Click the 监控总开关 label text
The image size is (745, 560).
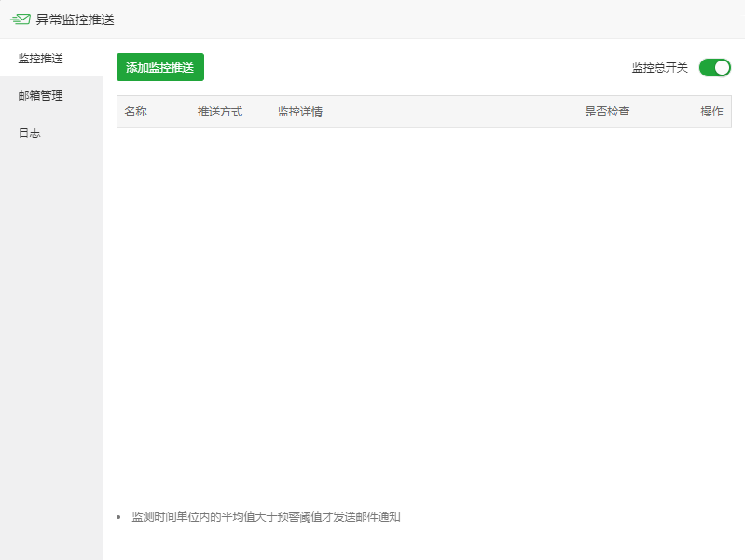(x=659, y=68)
